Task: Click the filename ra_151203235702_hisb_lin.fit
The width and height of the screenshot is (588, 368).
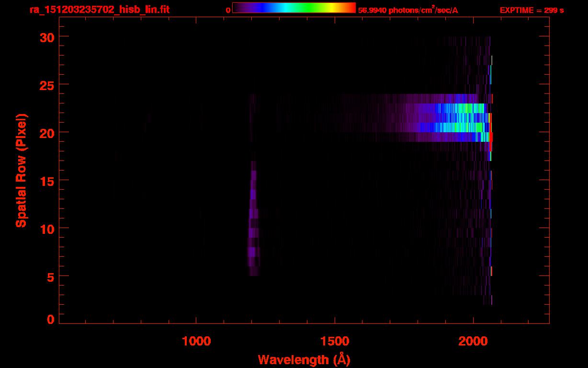Action: pos(99,10)
